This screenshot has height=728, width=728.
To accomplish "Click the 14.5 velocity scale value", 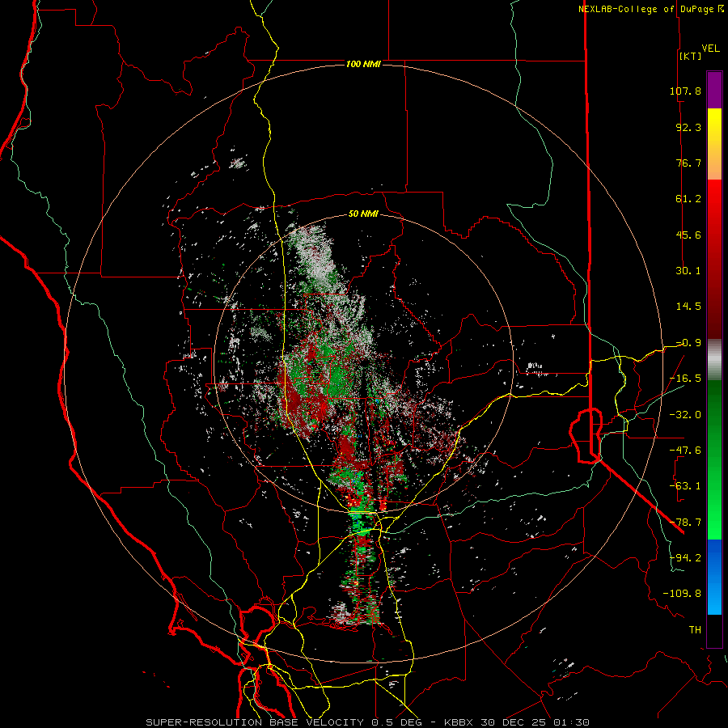I will 688,307.
